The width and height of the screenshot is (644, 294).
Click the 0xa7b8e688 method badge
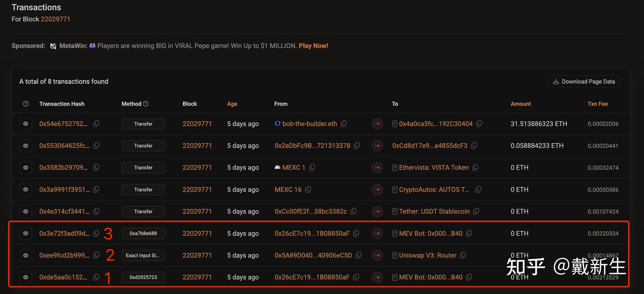[143, 234]
